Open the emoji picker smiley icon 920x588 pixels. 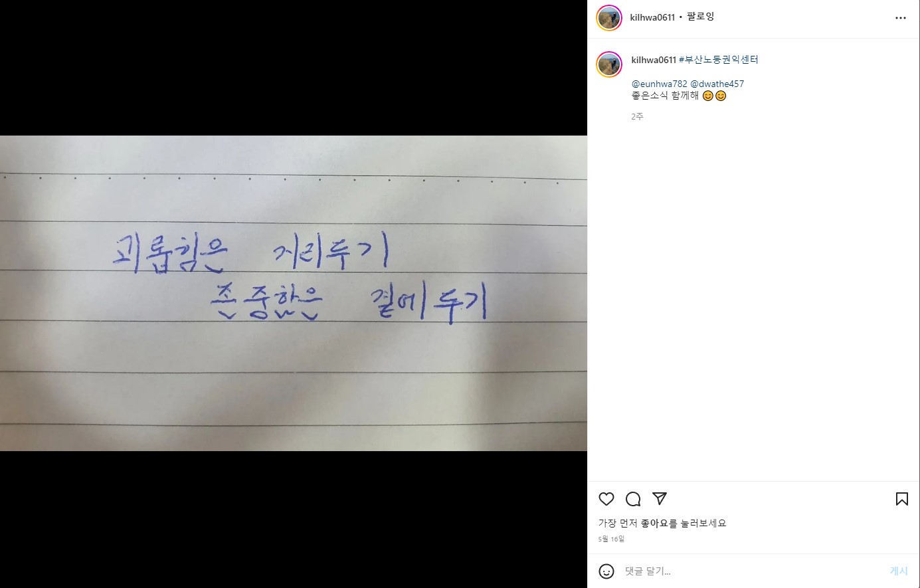(606, 571)
